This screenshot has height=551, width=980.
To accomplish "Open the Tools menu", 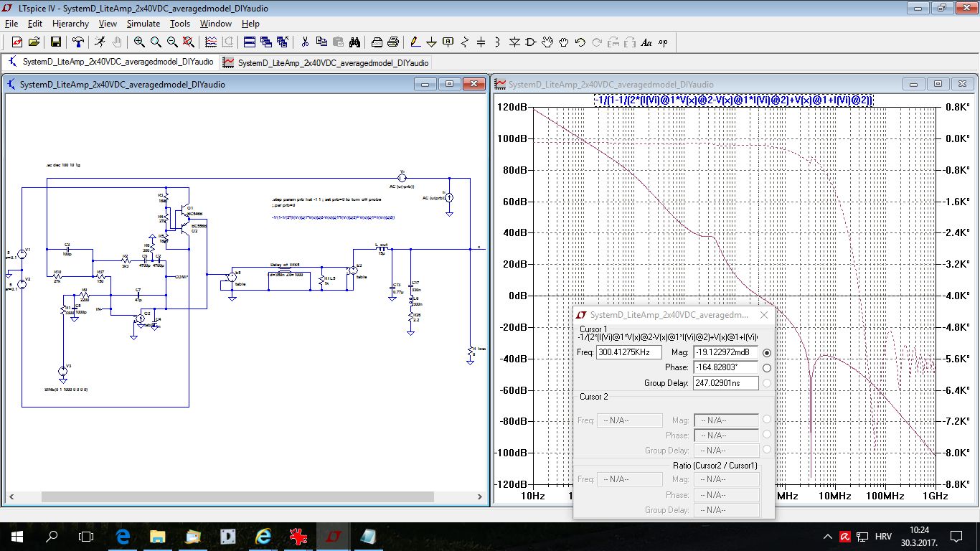I will point(180,24).
